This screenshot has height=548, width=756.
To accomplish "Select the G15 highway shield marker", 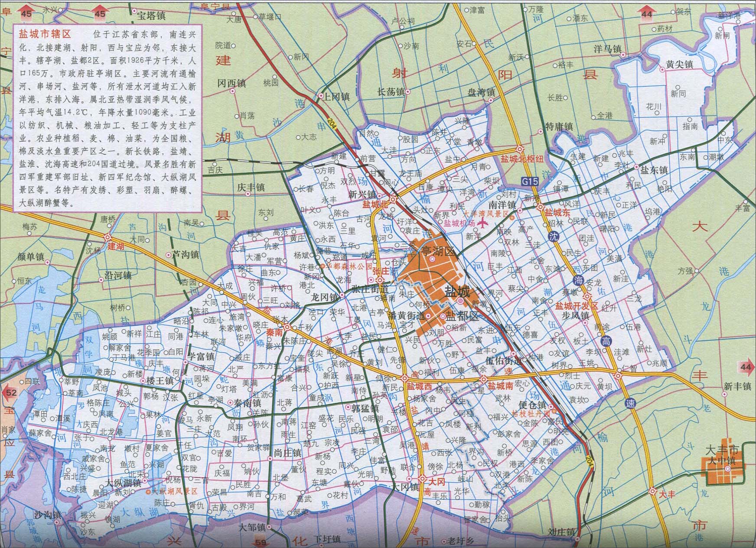I will click(530, 181).
